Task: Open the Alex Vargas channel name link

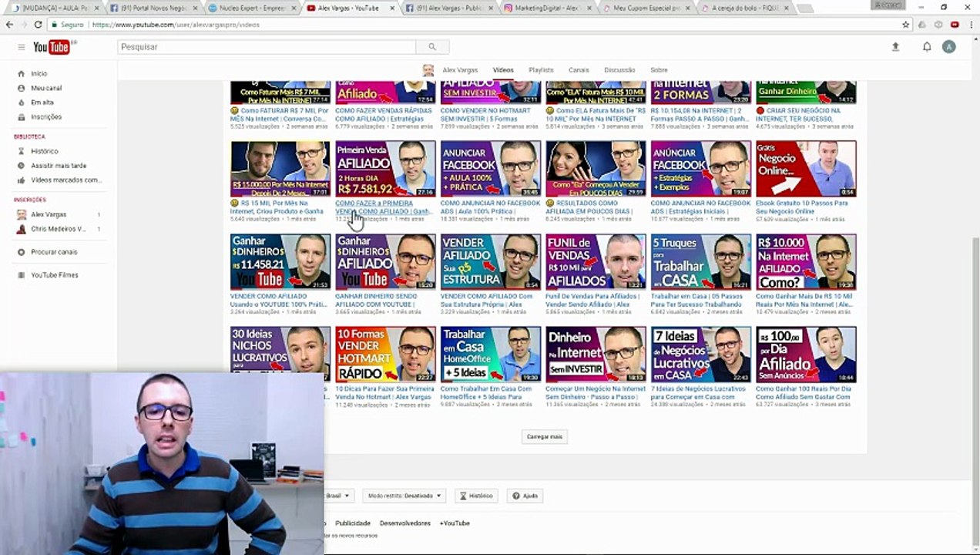Action: [x=459, y=70]
